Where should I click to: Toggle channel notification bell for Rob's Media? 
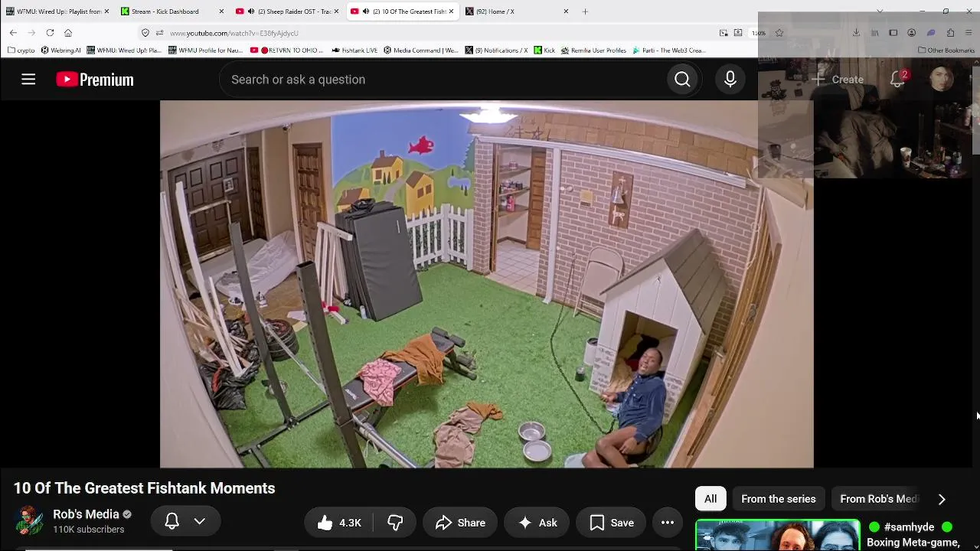pos(171,522)
